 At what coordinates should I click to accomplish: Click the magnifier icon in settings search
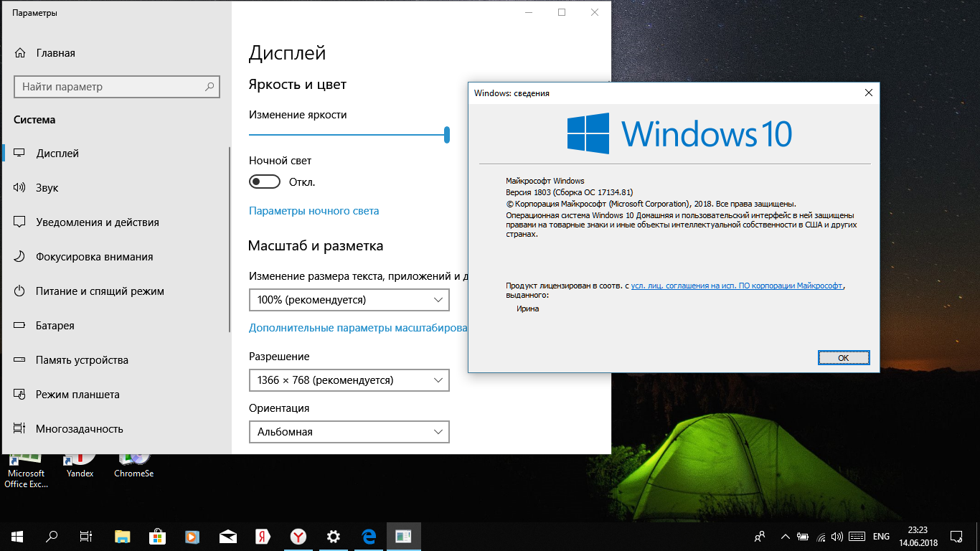pos(209,87)
